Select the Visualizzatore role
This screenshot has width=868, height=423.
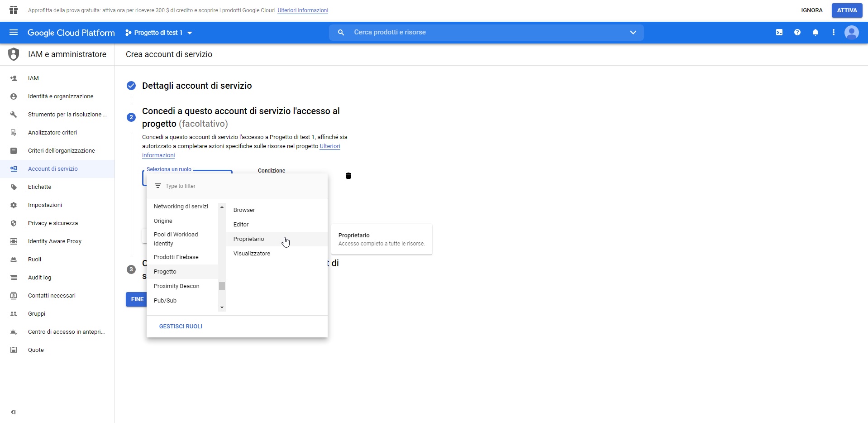tap(277, 254)
